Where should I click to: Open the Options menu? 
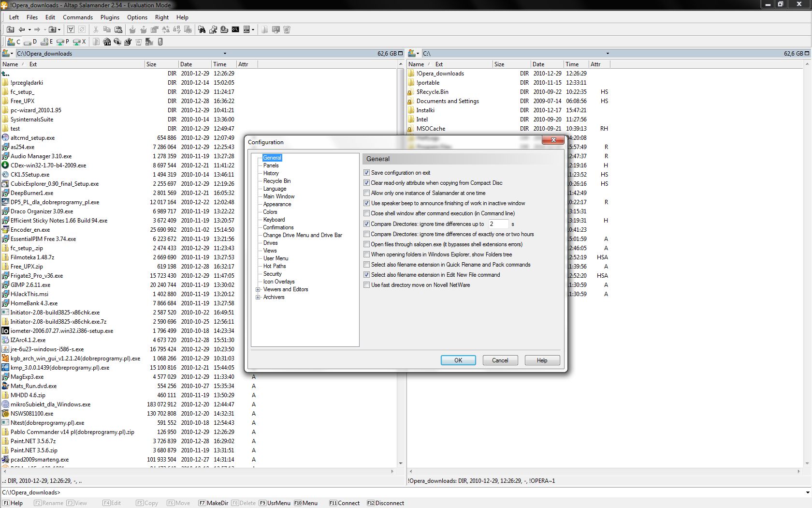tap(137, 17)
